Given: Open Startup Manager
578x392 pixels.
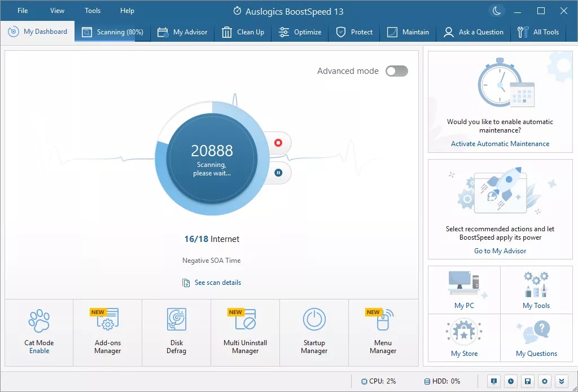Looking at the screenshot, I should [314, 332].
